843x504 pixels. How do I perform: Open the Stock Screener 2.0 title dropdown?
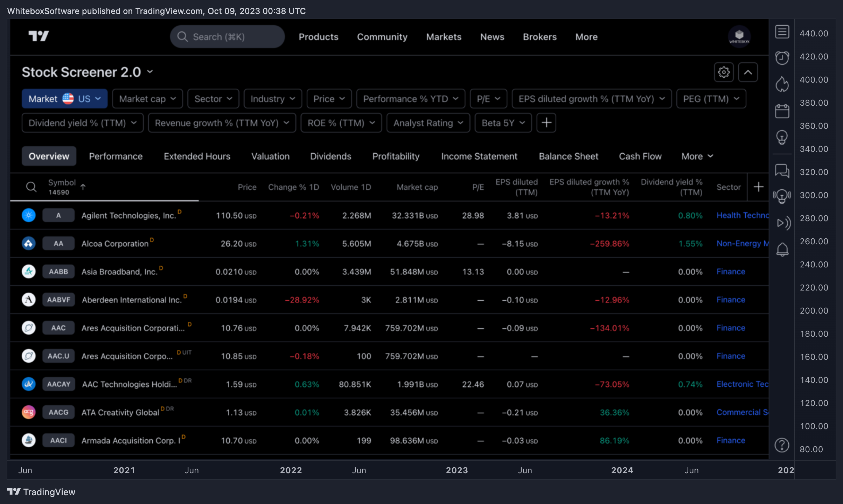88,72
